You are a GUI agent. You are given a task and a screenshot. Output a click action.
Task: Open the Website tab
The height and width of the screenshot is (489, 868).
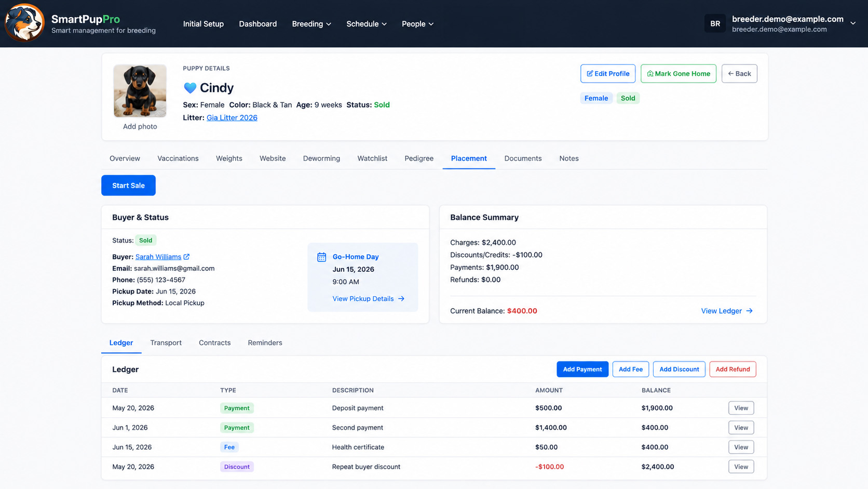tap(273, 158)
